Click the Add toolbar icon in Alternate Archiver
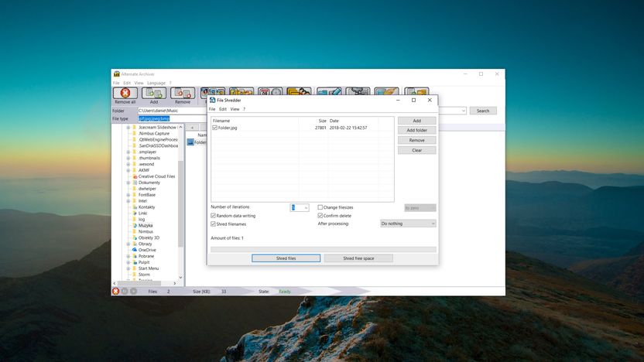Screen dimensions: 644x362 [x=154, y=93]
